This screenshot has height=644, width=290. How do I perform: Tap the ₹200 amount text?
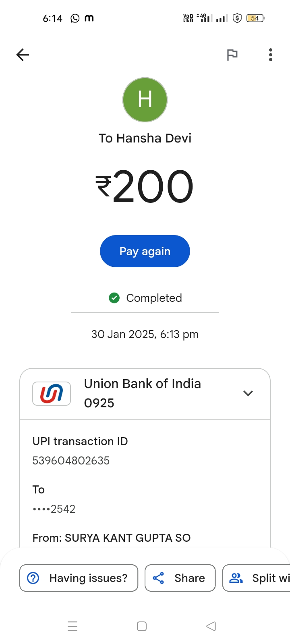coord(145,186)
